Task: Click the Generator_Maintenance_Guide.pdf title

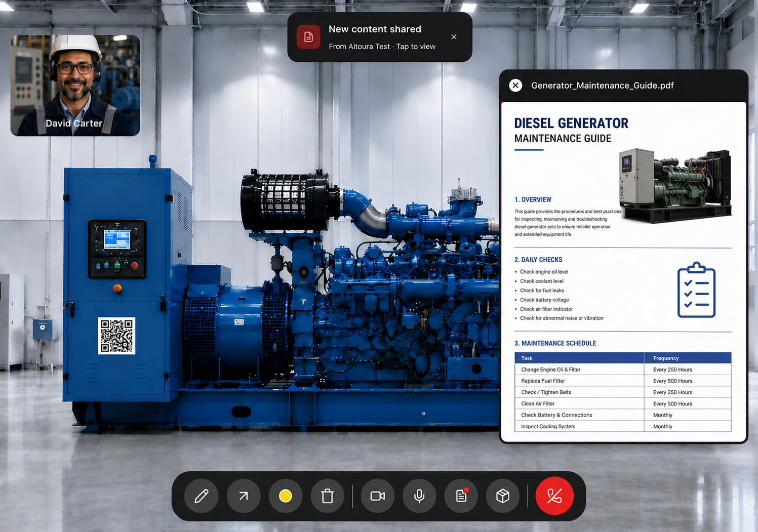Action: tap(602, 86)
